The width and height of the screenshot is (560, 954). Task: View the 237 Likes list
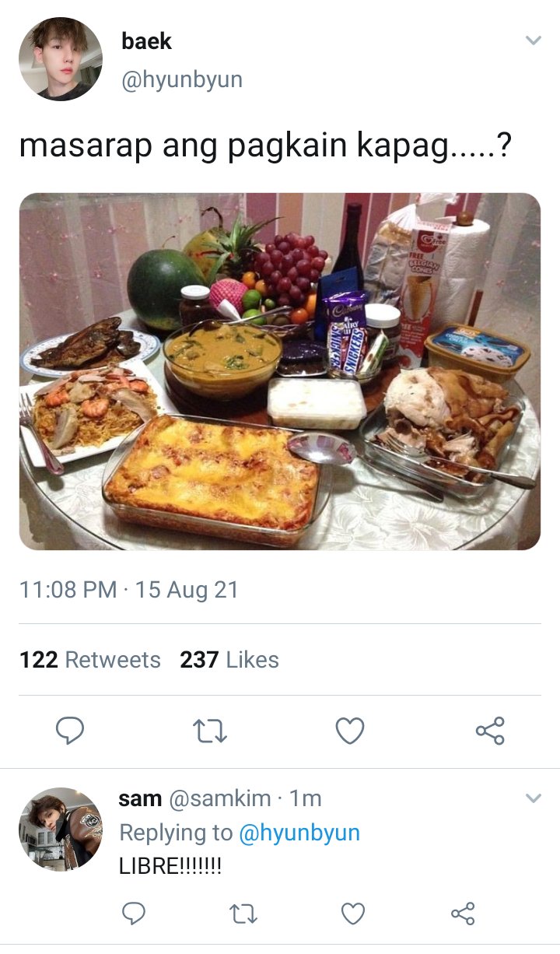[229, 660]
